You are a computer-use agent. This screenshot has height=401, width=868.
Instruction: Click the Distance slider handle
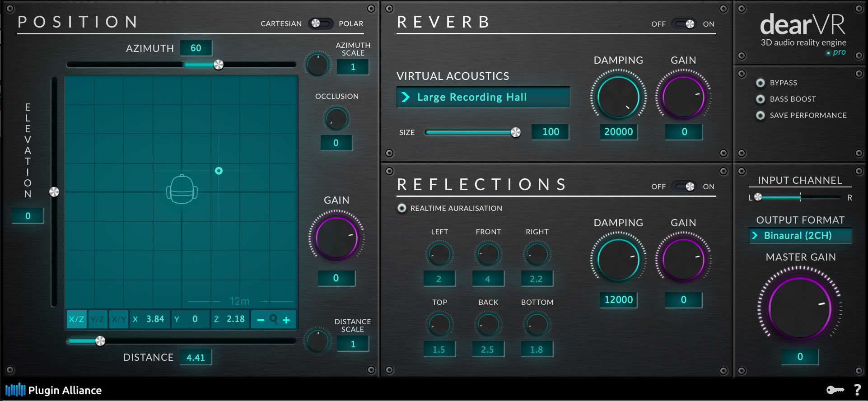coord(100,341)
